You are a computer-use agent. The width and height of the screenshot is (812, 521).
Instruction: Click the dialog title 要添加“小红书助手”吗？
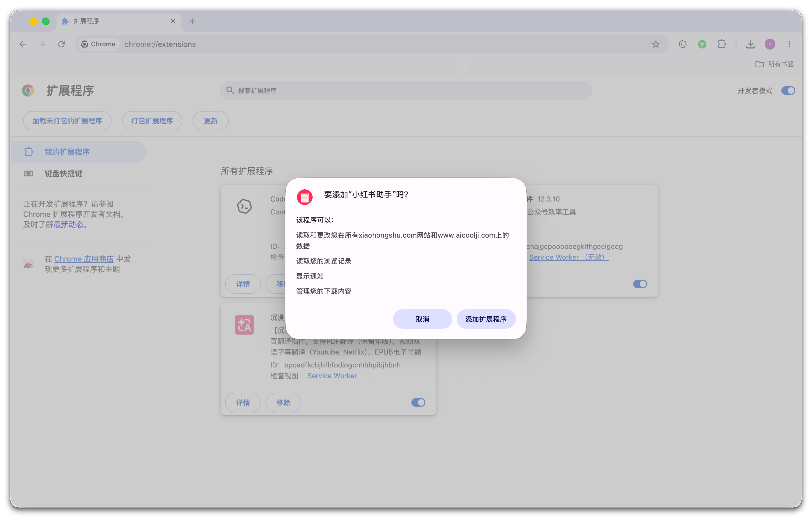pos(366,194)
